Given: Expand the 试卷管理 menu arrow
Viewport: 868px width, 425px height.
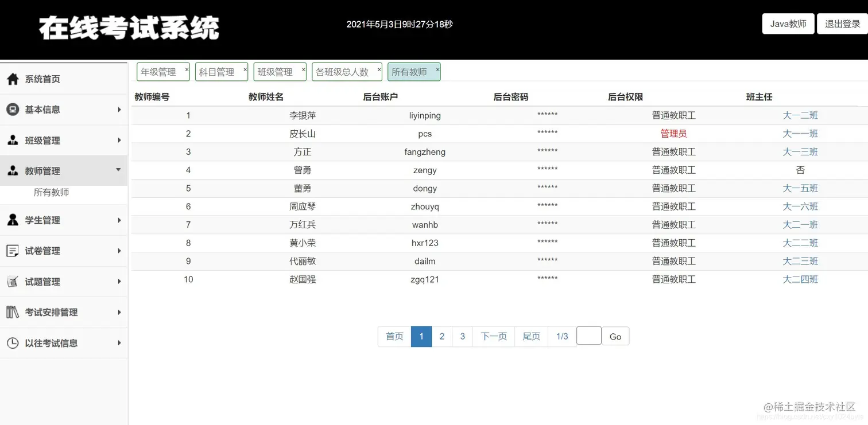Looking at the screenshot, I should click(119, 251).
